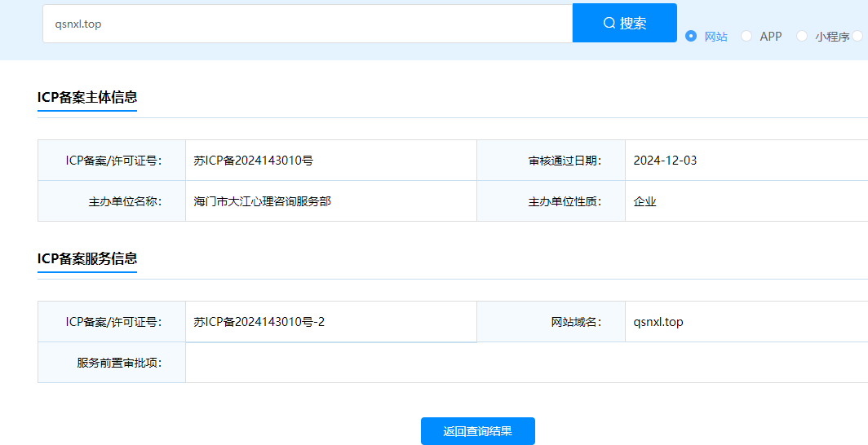Click the ICP备案/许可证号 label in 服务信息 table

112,322
